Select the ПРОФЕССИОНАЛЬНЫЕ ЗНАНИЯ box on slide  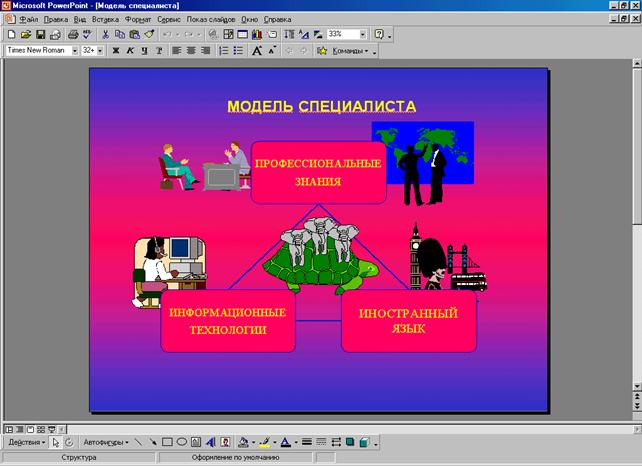click(x=319, y=172)
